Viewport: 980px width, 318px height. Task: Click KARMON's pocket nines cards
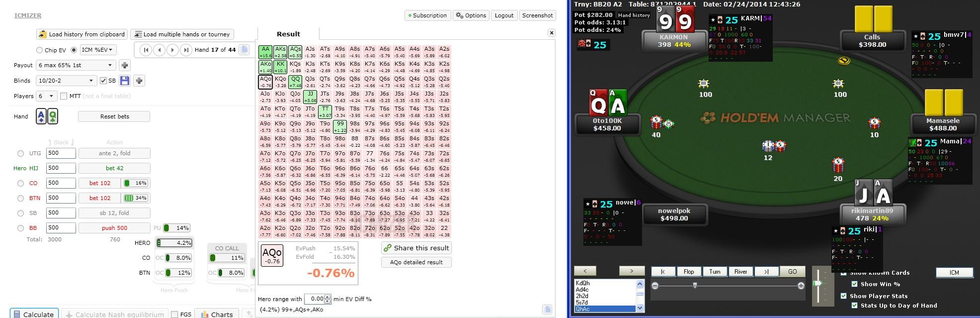point(675,19)
